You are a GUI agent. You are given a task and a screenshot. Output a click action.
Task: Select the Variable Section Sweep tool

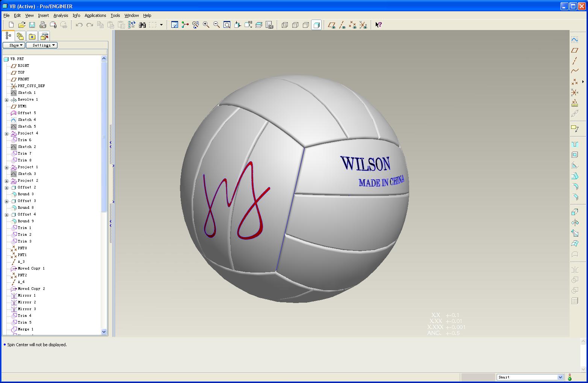pos(574,233)
